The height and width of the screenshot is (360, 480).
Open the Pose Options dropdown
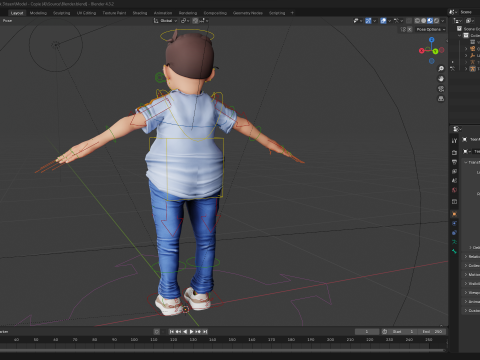click(431, 29)
